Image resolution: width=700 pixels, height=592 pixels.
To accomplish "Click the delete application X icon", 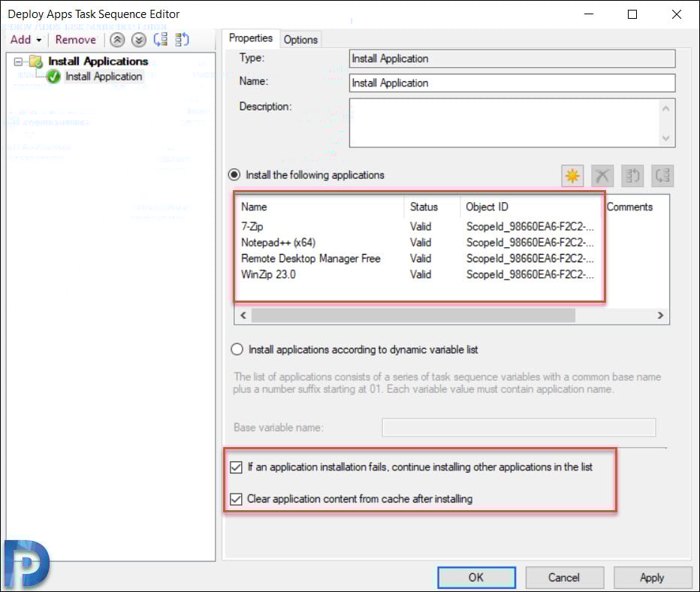I will [x=602, y=176].
